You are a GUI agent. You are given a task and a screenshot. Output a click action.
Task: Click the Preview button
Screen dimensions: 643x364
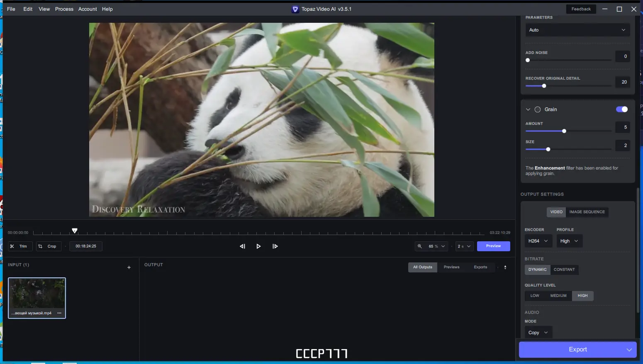[493, 246]
